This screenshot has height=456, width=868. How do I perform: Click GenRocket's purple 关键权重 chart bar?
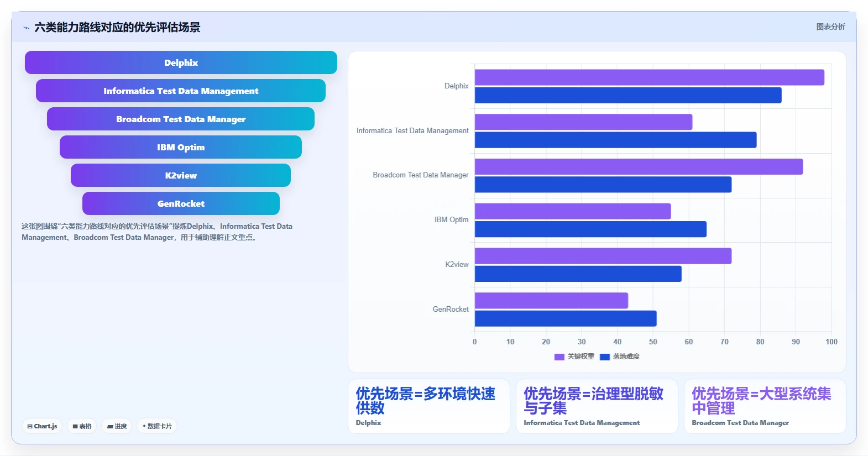551,301
